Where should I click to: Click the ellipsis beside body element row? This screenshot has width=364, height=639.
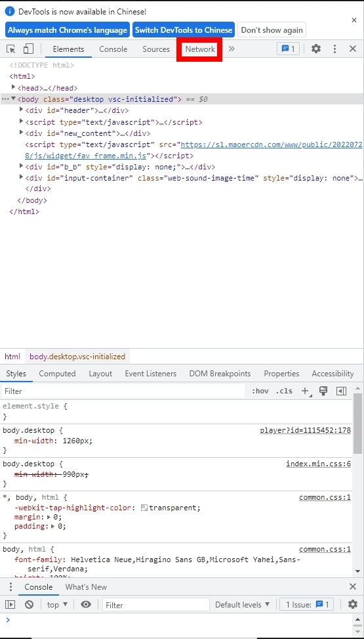point(5,99)
